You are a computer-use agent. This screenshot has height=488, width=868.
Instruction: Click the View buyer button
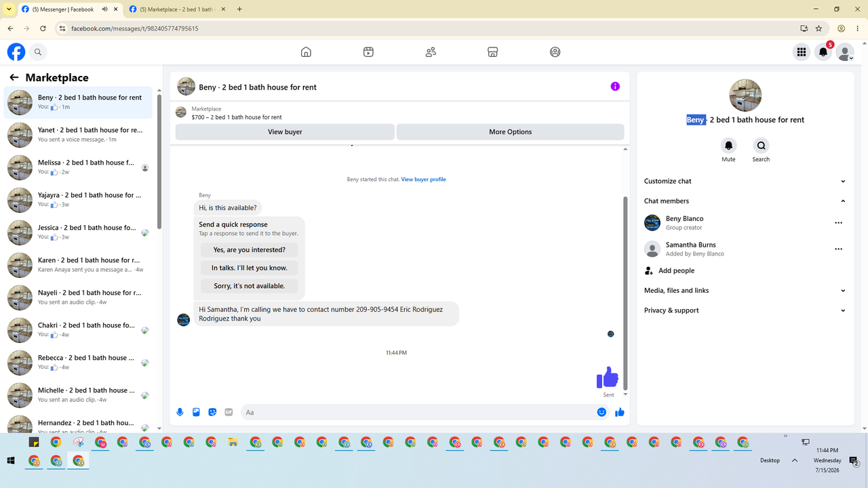(285, 131)
